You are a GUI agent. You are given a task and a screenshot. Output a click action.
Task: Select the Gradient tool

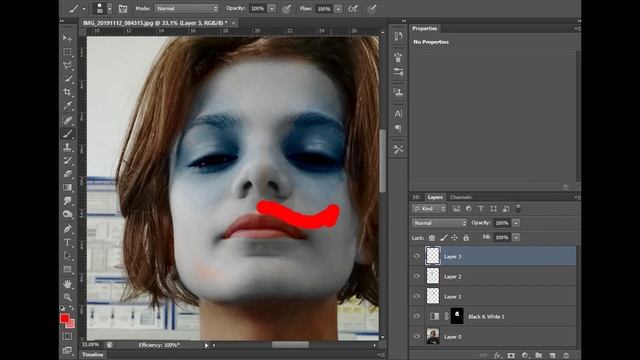[67, 187]
